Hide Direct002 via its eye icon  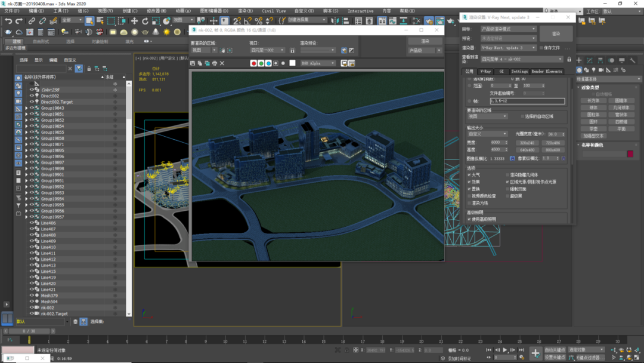click(x=32, y=96)
